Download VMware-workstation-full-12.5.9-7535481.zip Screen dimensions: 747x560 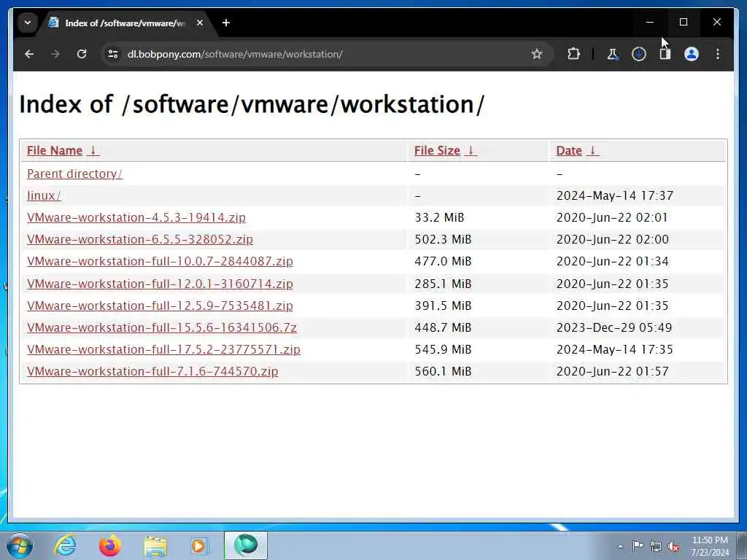click(x=160, y=306)
